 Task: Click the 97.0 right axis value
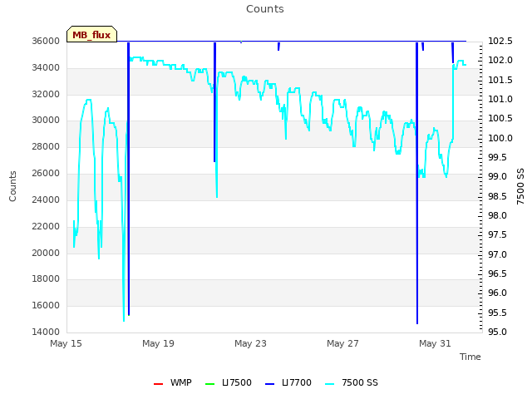click(497, 254)
